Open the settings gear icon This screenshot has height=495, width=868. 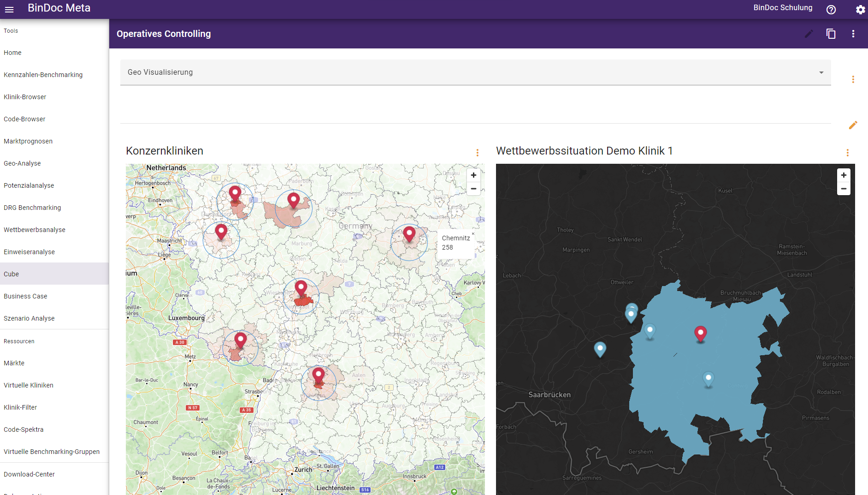tap(860, 10)
